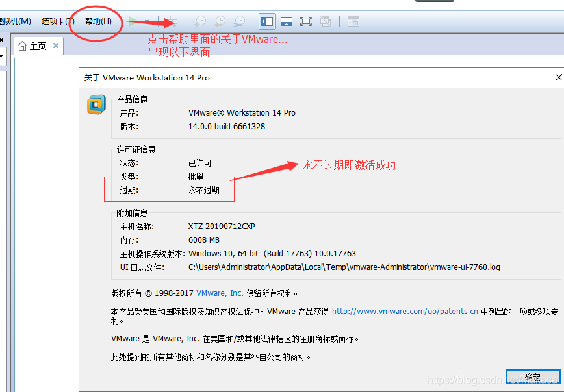Click the 主机操作系统版本 label
564x392 pixels.
point(152,254)
